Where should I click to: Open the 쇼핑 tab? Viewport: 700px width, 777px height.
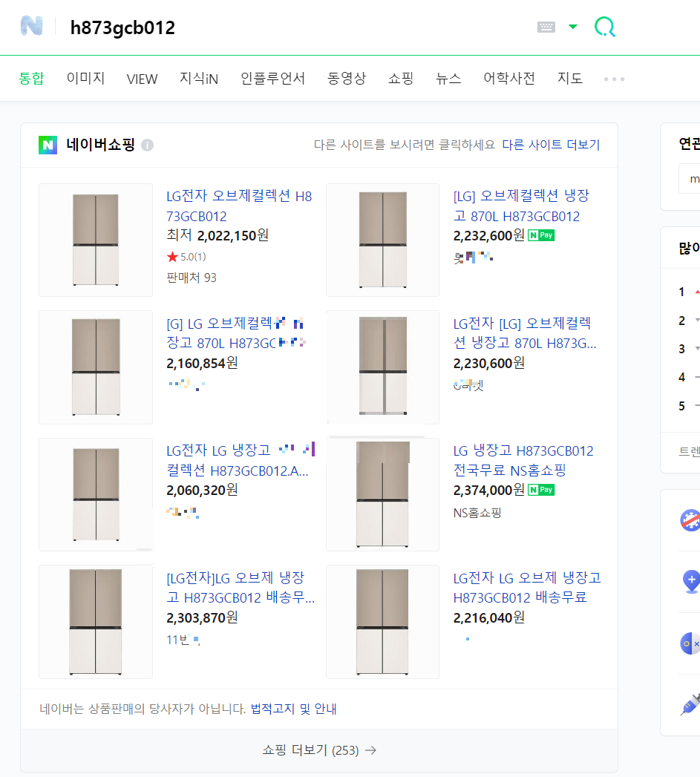coord(401,79)
